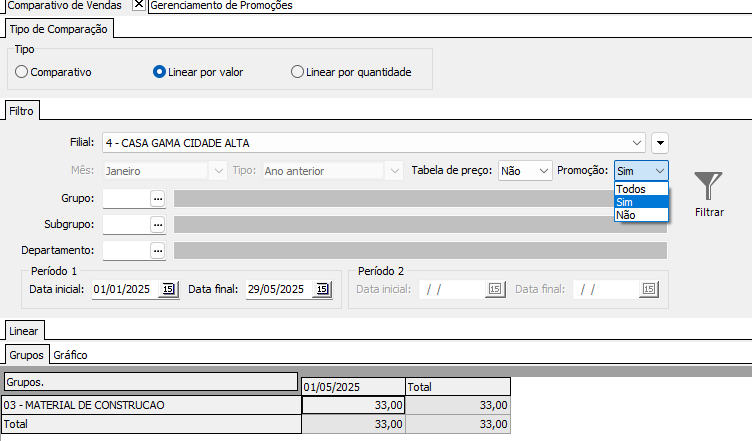Image resolution: width=752 pixels, height=441 pixels.
Task: Open the Gerenciamento de Promoções tab
Action: (220, 6)
